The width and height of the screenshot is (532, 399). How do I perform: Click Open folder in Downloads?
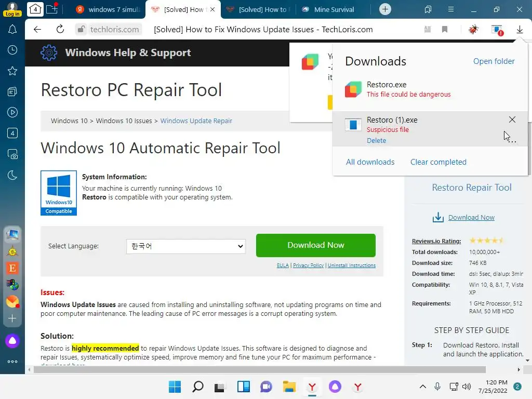point(494,61)
